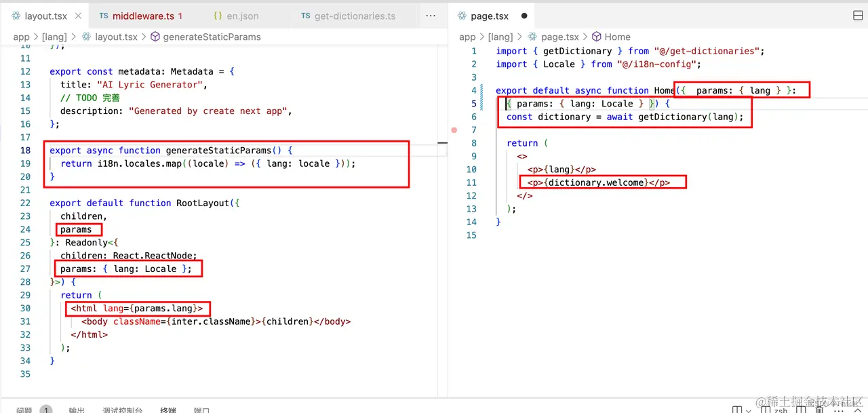Image resolution: width=868 pixels, height=413 pixels.
Task: Click the '// TODO 完善' comment
Action: pyautogui.click(x=90, y=98)
